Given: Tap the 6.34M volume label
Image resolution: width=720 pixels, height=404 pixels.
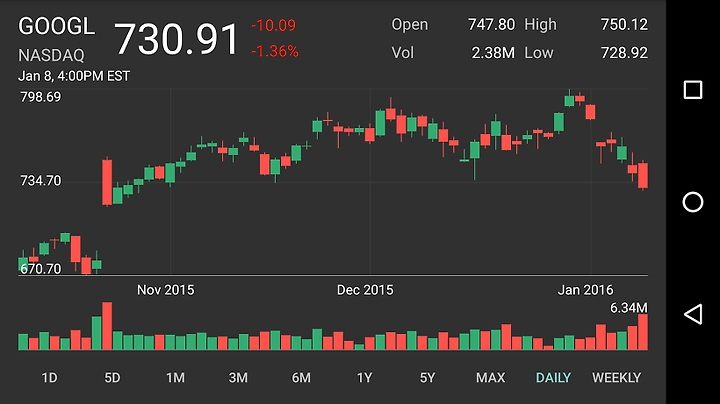Looking at the screenshot, I should pos(629,308).
